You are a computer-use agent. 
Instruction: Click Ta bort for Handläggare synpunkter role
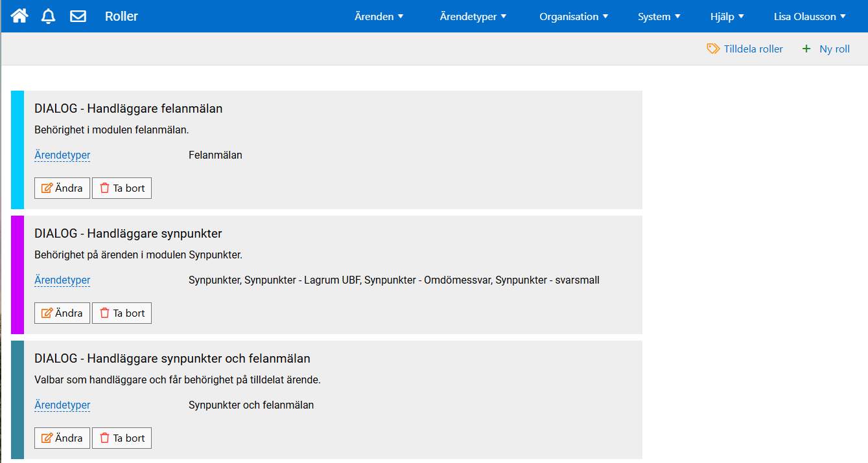[x=122, y=313]
